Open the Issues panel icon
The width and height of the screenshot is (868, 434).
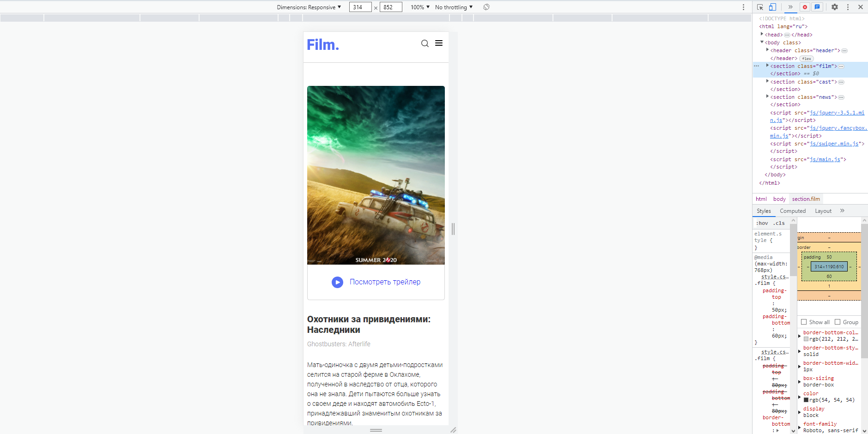click(818, 7)
